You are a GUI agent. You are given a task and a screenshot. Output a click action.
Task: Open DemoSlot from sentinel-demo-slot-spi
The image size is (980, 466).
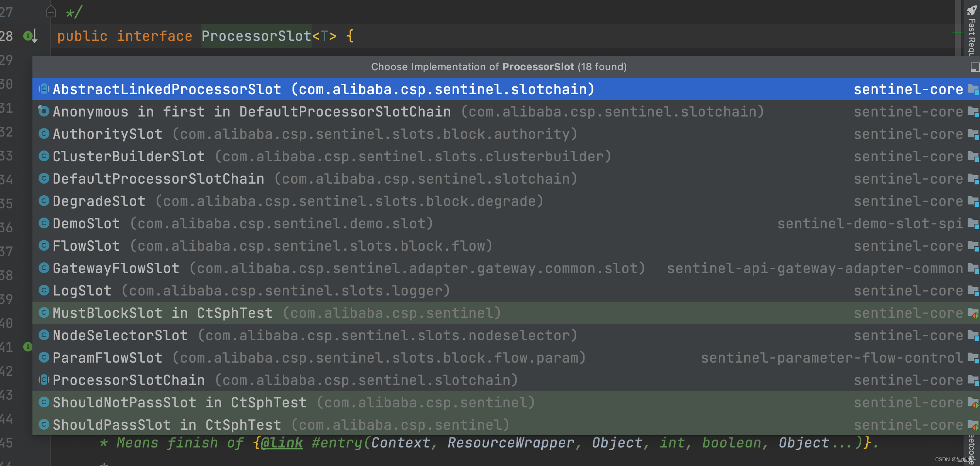click(x=506, y=223)
